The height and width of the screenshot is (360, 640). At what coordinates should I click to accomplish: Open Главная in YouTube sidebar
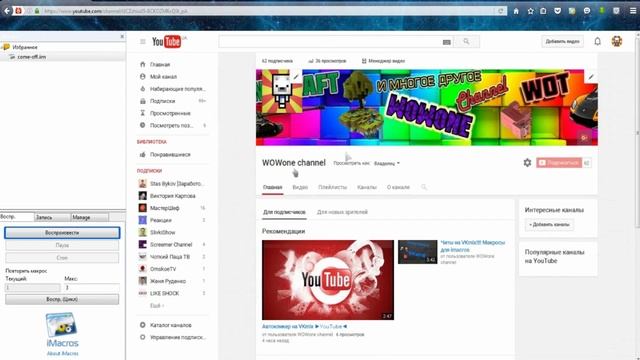pos(160,64)
